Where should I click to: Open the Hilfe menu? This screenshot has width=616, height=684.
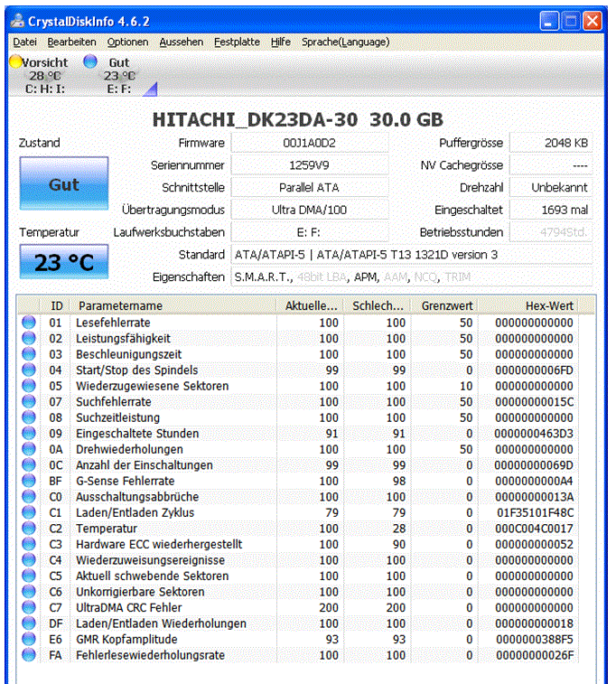pyautogui.click(x=280, y=42)
